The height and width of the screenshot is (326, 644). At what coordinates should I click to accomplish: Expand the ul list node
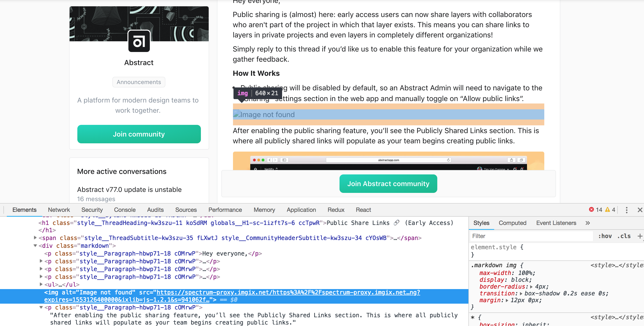(41, 284)
